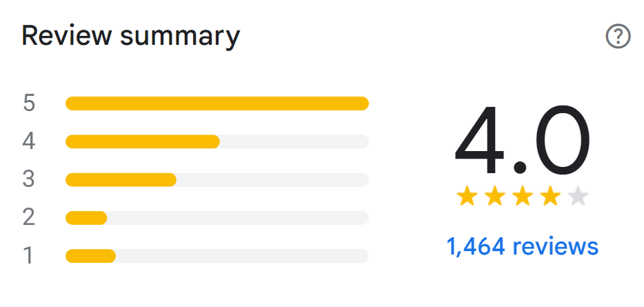
Task: Click the first yellow star
Action: coord(467,197)
